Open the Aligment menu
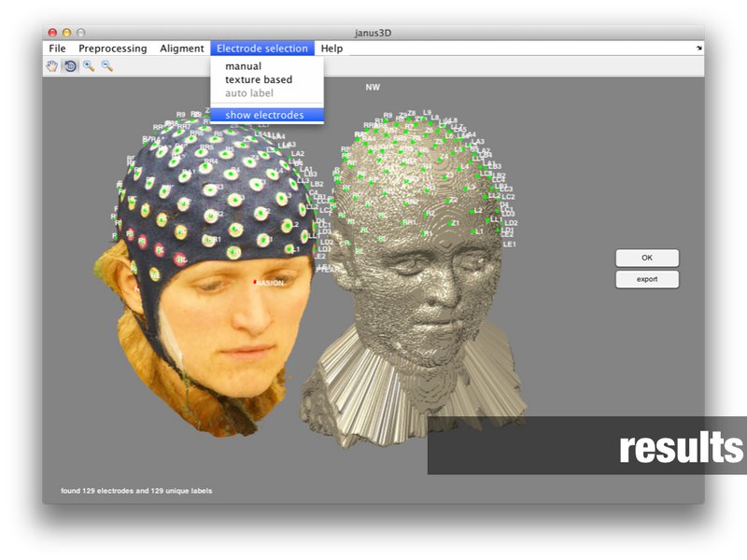The image size is (747, 560). [181, 49]
